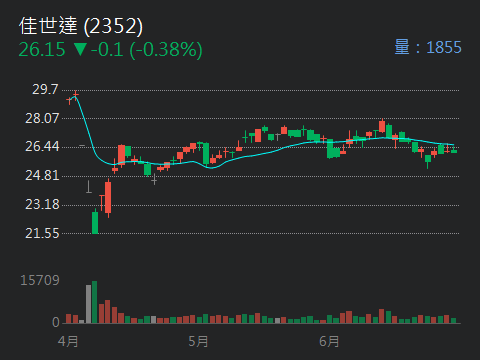Click the 4月 date axis label
Viewport: 480px width, 360px height.
coord(68,342)
